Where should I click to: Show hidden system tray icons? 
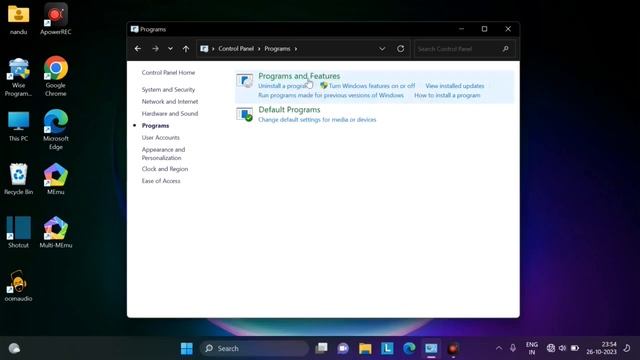[x=499, y=348]
